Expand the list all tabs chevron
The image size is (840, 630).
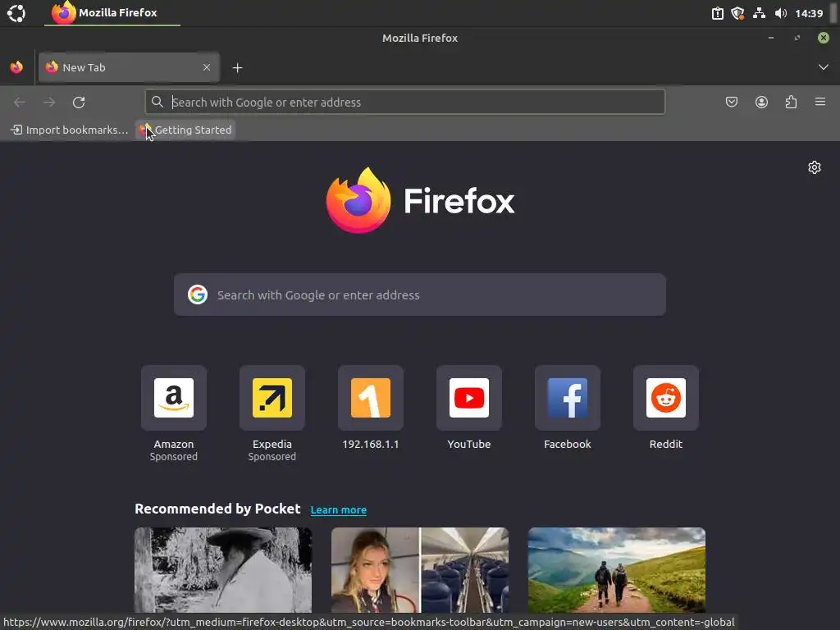click(x=824, y=67)
